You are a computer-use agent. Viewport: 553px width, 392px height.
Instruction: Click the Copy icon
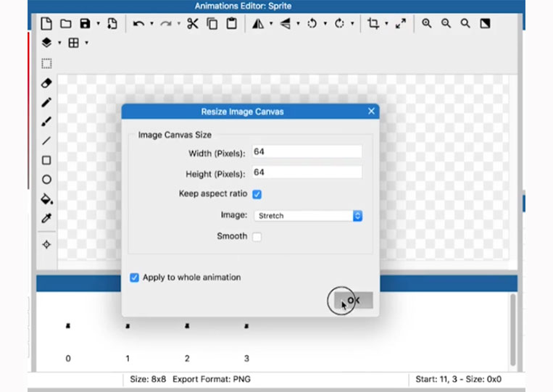tap(212, 24)
